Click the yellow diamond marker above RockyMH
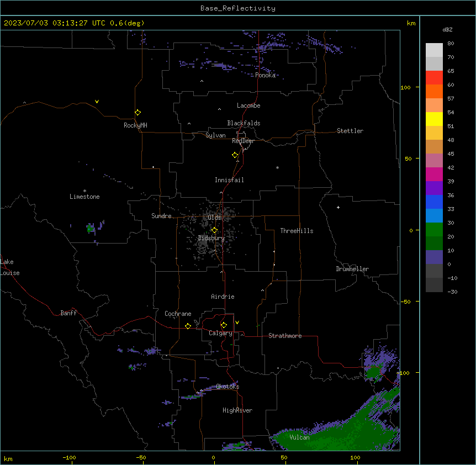 point(138,113)
